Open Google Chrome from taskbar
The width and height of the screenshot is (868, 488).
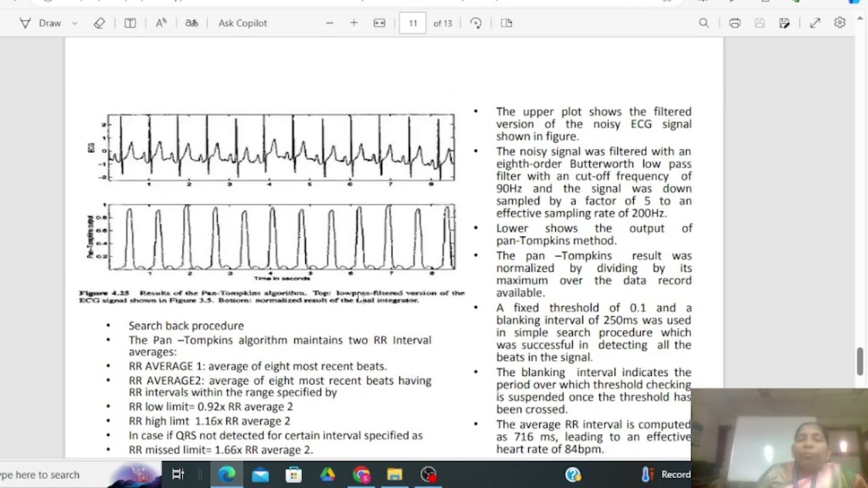(x=361, y=474)
